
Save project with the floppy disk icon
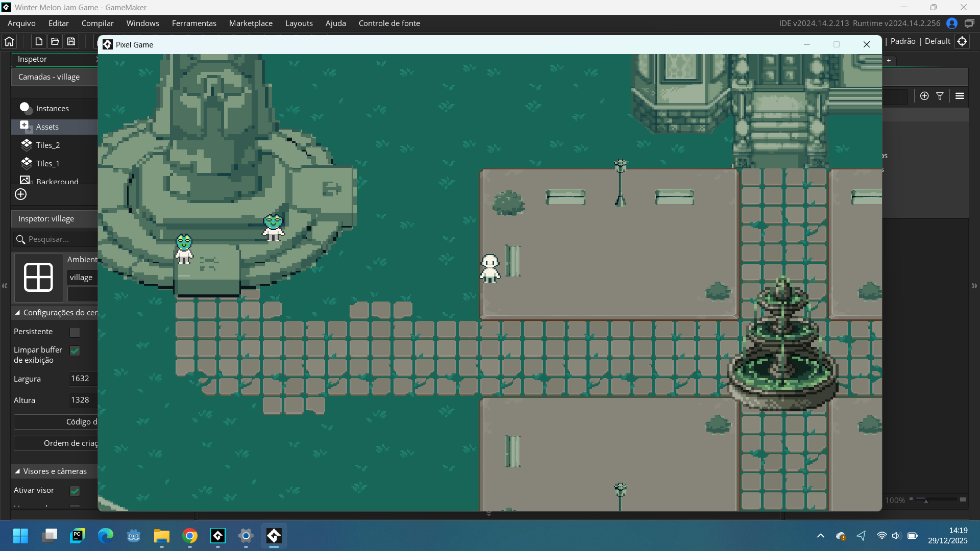click(71, 41)
